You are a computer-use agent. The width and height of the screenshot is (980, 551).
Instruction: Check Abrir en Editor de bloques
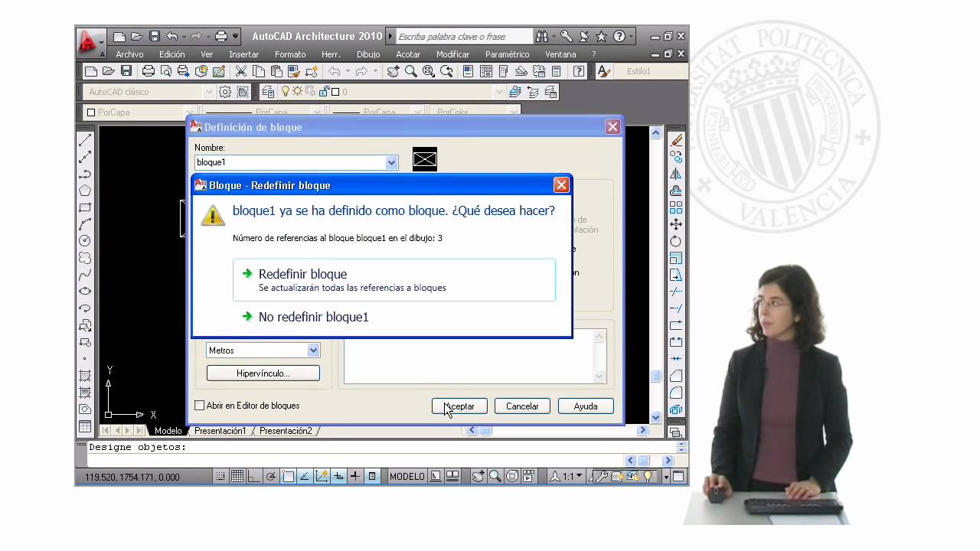(x=200, y=406)
